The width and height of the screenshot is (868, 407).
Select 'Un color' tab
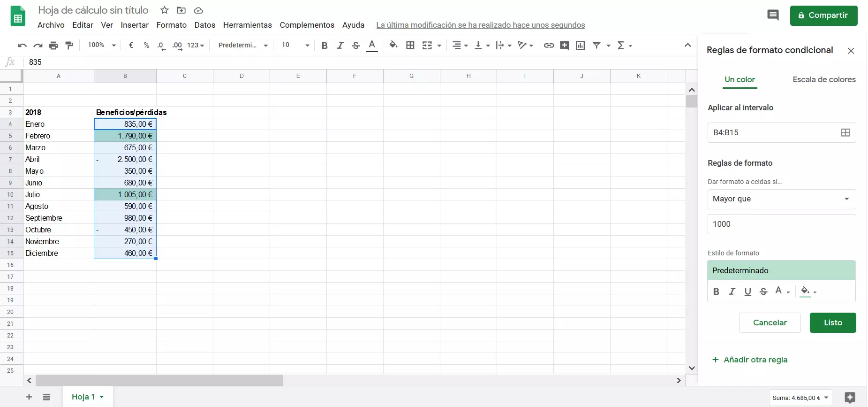point(740,80)
